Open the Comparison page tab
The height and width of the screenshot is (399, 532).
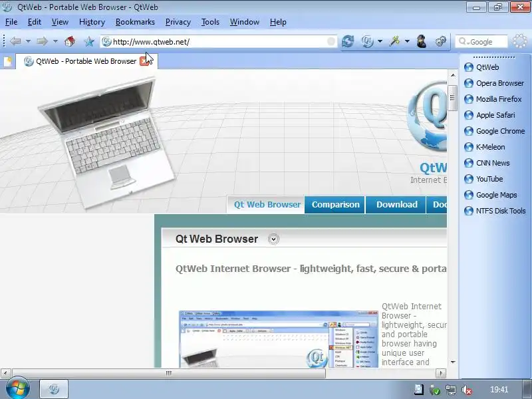pos(335,205)
